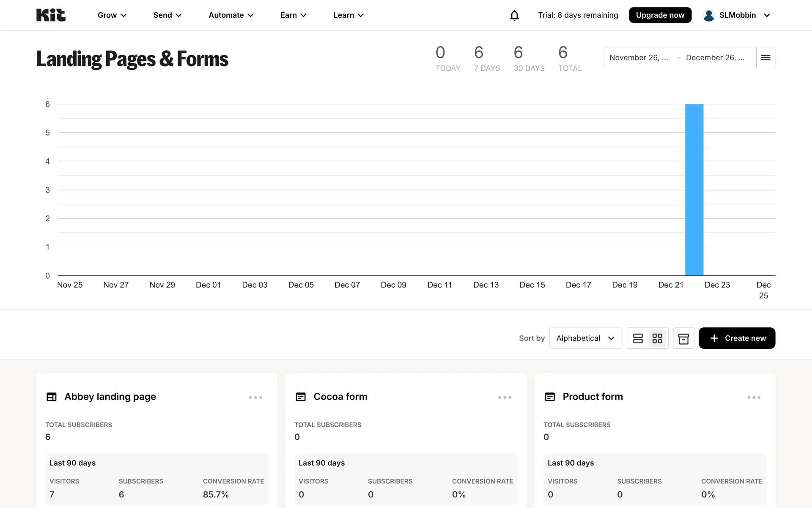Open the date range presets menu icon

pos(765,58)
